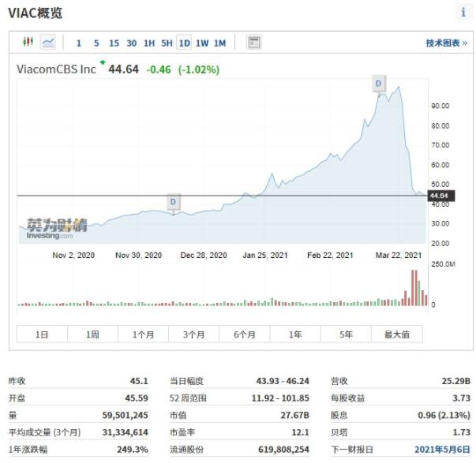
Task: Click the Mar 22, 2021 axis label
Action: (399, 256)
